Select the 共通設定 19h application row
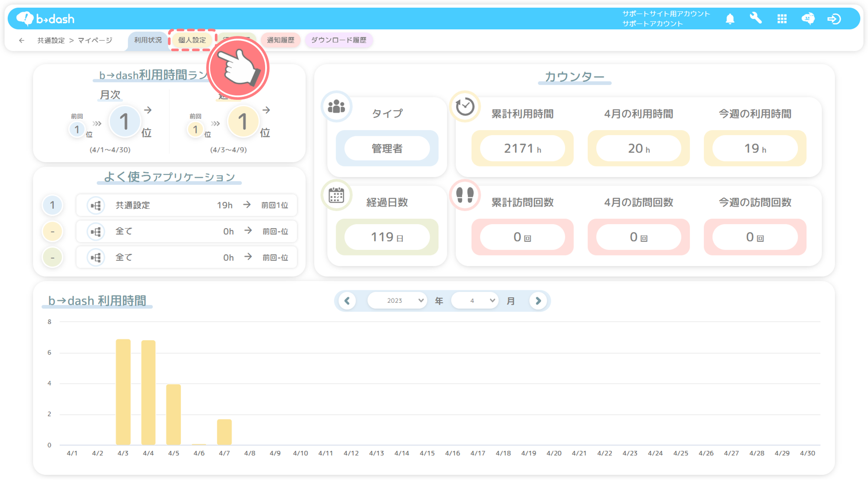Viewport: 868px width, 488px height. click(187, 205)
